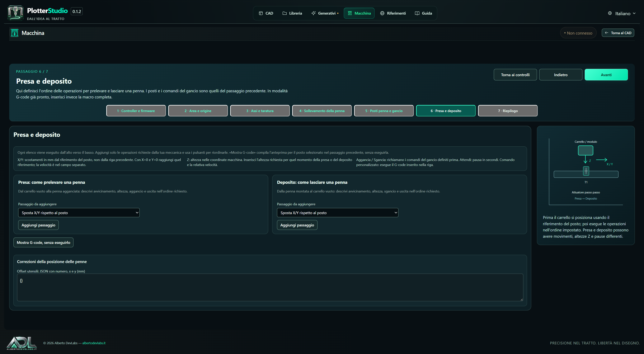
Task: Click the 0.1.2 version badge
Action: pyautogui.click(x=77, y=12)
